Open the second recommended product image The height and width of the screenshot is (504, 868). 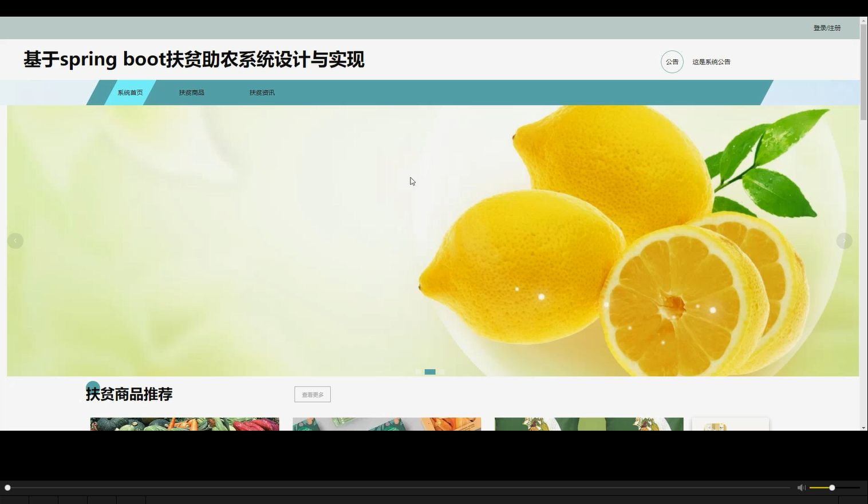coord(386,424)
